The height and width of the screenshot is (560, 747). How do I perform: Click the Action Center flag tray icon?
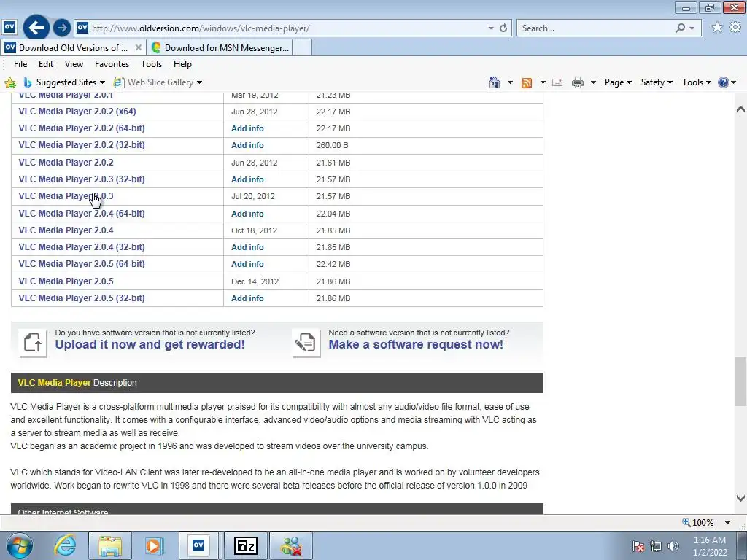point(638,546)
